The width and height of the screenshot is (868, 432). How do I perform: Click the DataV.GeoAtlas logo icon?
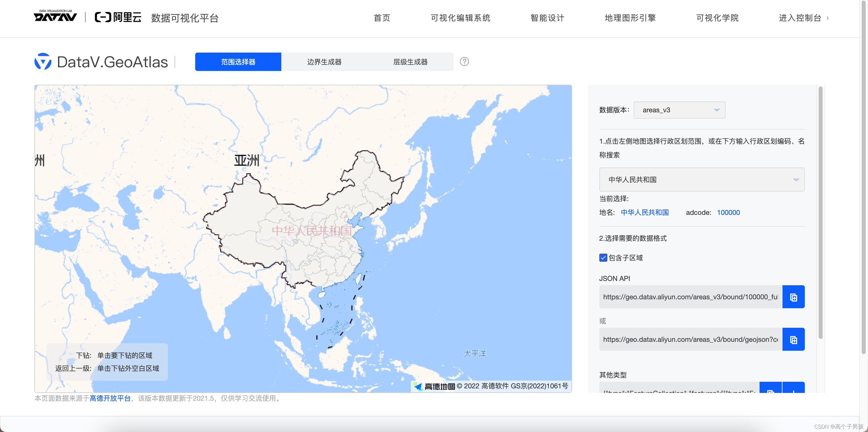[x=43, y=62]
